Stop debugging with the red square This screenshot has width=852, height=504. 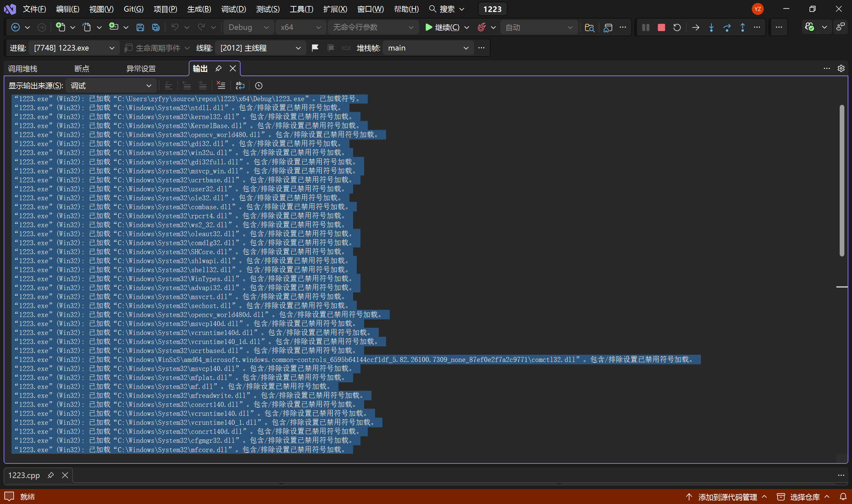point(661,28)
